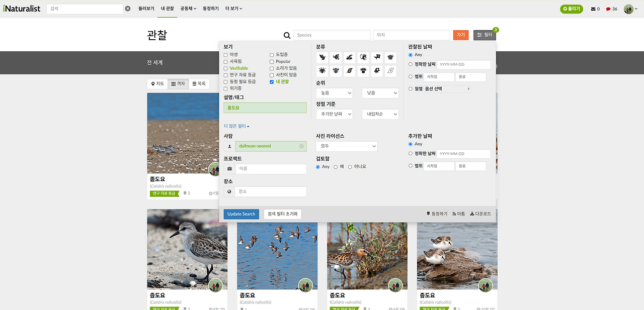
Task: Enable the Verifiable checkbox
Action: pos(225,67)
